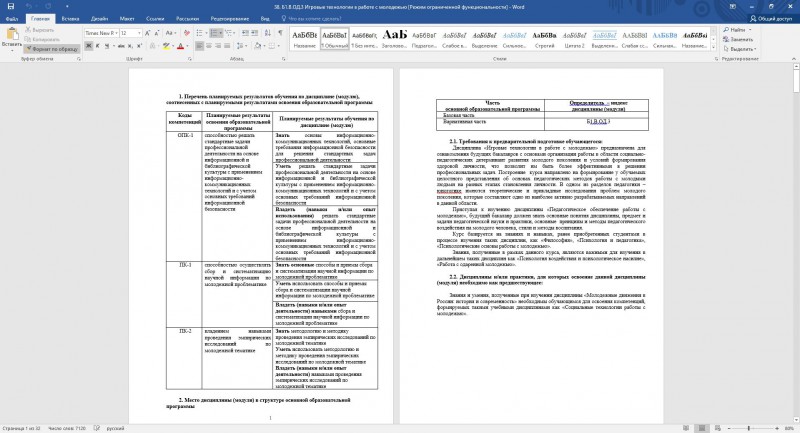The image size is (800, 433).
Task: Open font color dropdown arrow
Action: point(187,46)
